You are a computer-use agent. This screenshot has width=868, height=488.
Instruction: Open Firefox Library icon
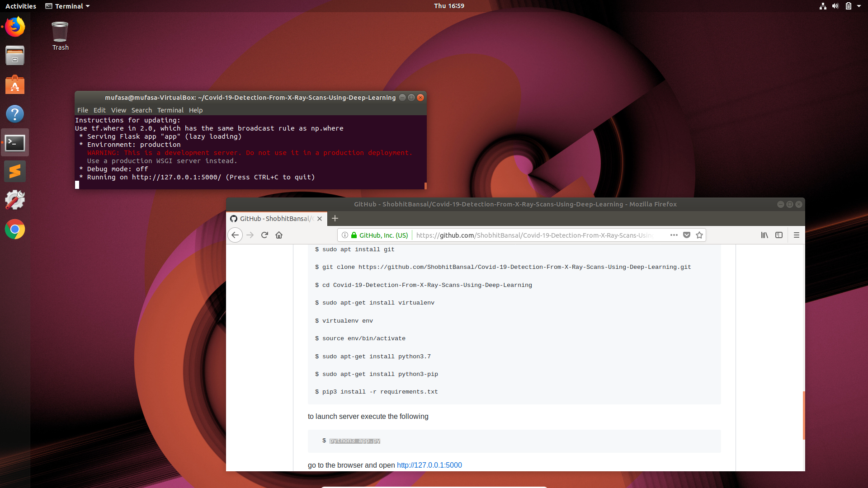(x=764, y=235)
